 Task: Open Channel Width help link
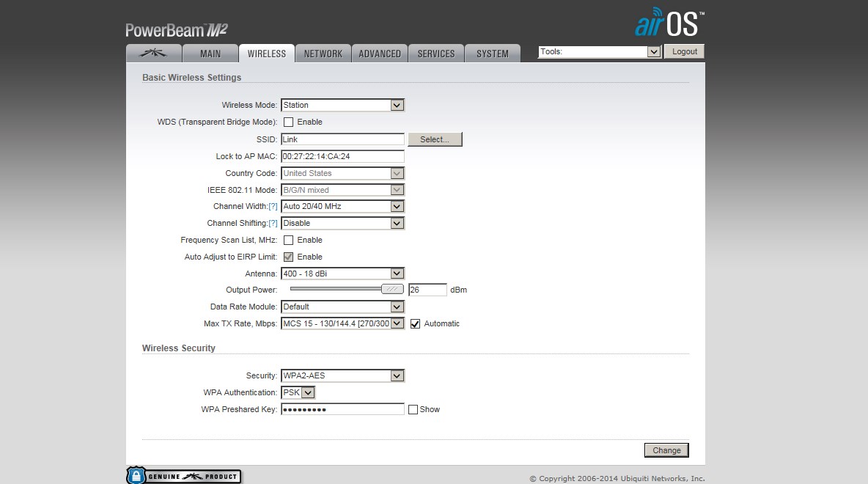273,207
